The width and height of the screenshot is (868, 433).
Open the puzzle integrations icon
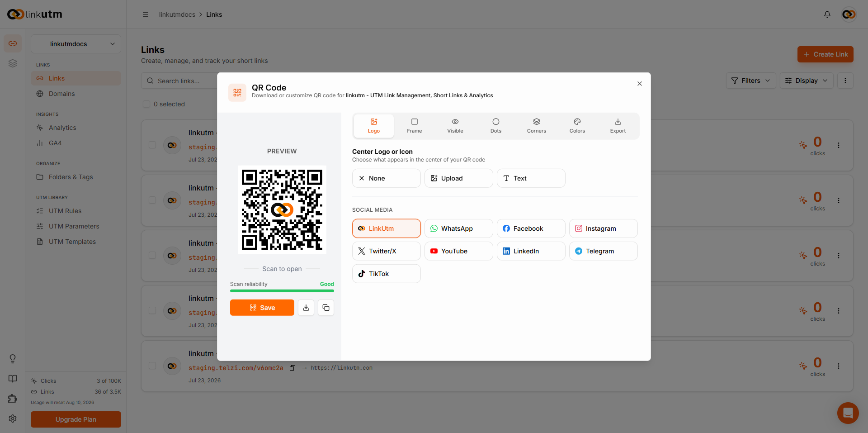click(13, 399)
